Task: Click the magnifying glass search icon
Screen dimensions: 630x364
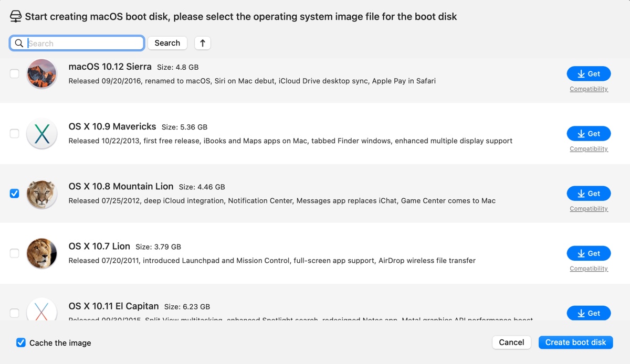Action: 19,43
